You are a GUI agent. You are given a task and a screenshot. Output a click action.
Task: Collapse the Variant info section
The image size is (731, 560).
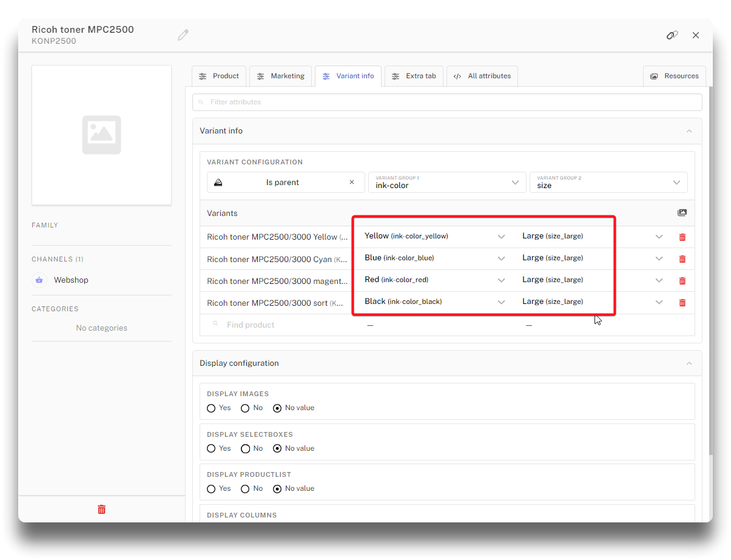click(689, 131)
